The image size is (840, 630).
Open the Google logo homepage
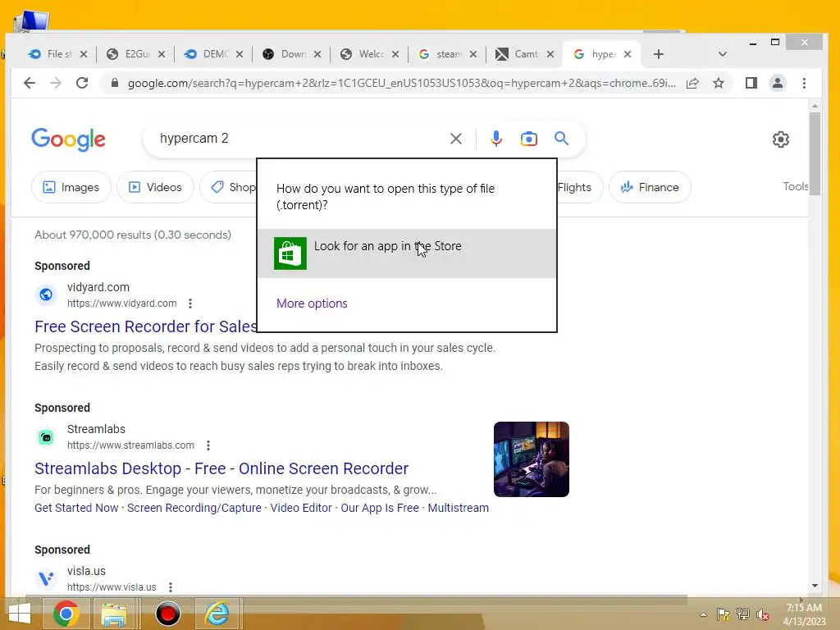tap(69, 139)
